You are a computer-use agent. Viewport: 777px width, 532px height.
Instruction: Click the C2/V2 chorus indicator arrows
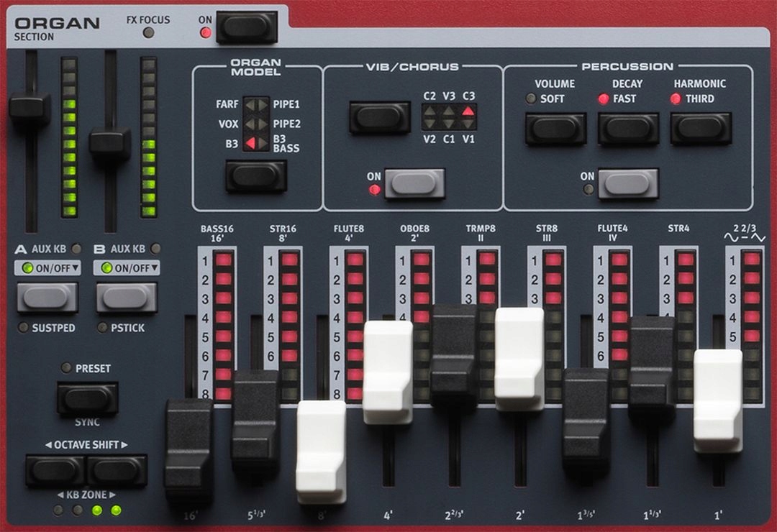pos(430,117)
